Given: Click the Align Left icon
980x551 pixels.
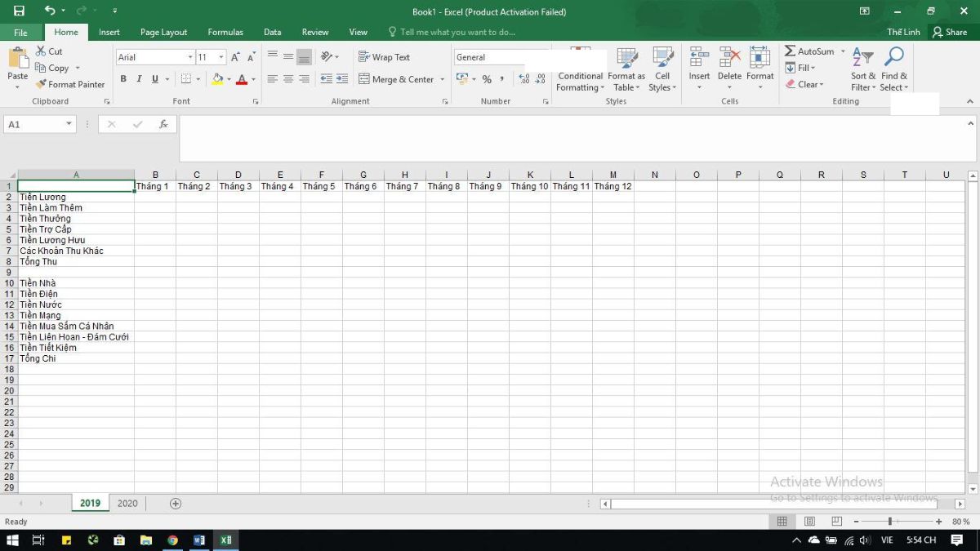Looking at the screenshot, I should [x=273, y=79].
